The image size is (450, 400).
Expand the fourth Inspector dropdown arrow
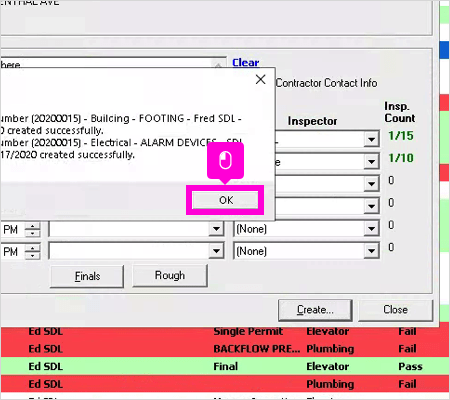click(372, 206)
